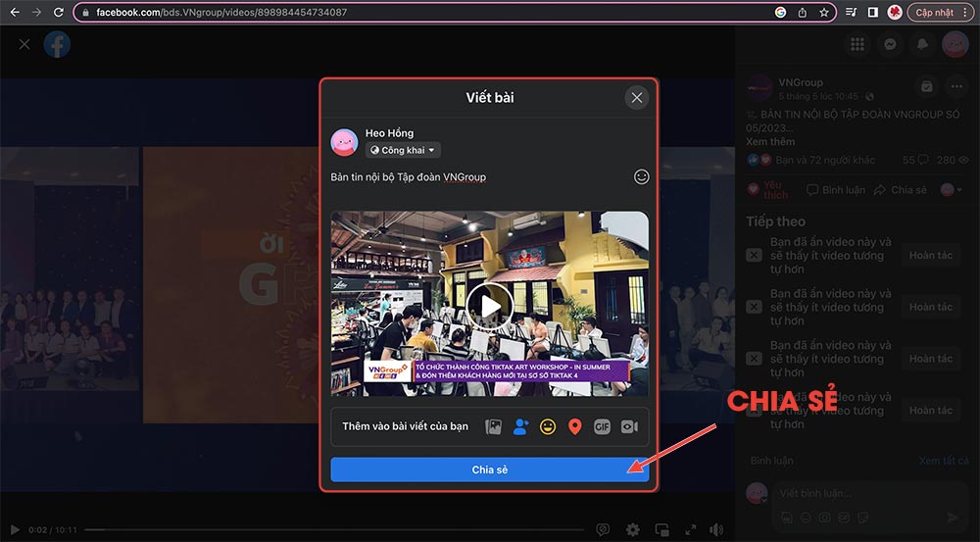Toggle the browser side panel
This screenshot has width=980, height=542.
point(872,12)
